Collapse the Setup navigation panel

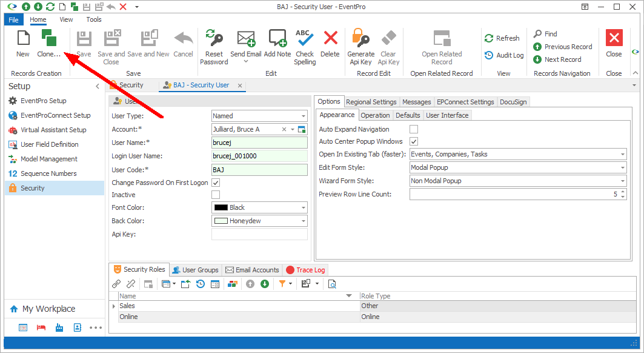98,86
